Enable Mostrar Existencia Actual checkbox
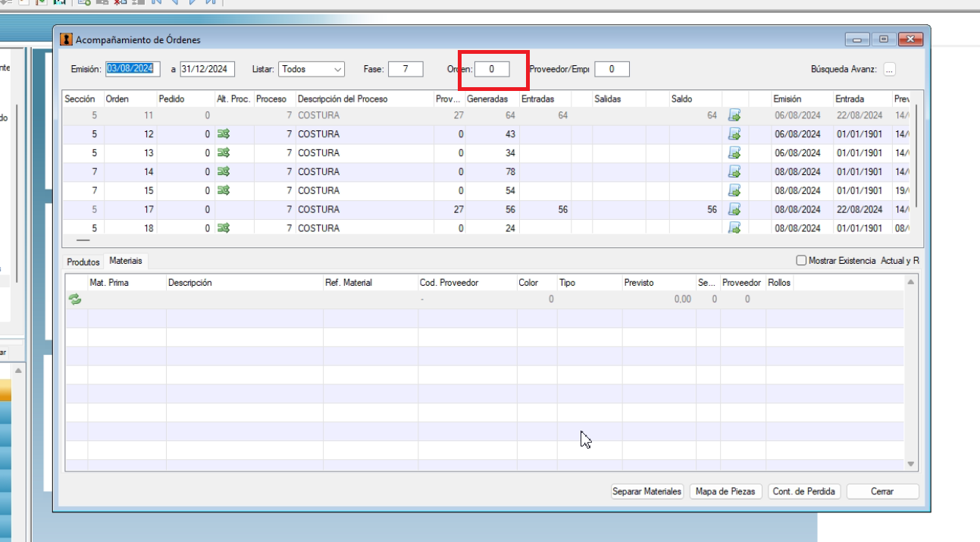 [x=801, y=261]
